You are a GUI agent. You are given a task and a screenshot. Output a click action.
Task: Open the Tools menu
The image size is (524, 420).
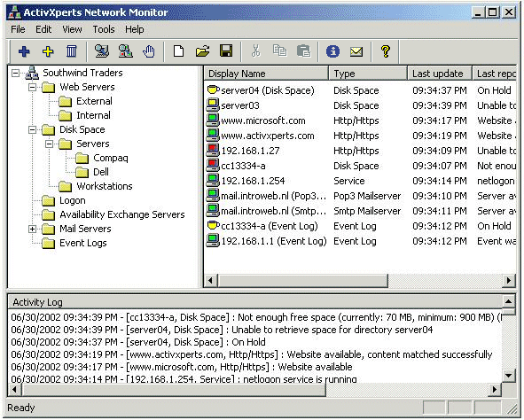[104, 29]
